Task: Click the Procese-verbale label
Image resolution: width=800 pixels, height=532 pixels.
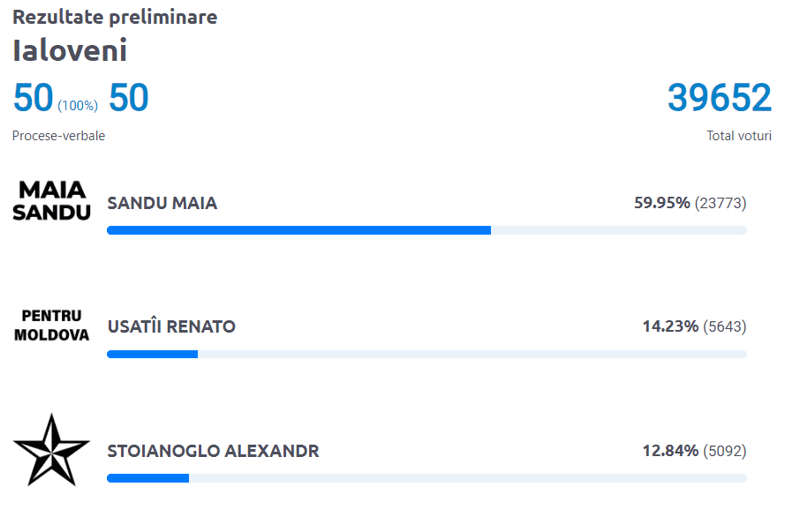Action: point(58,136)
